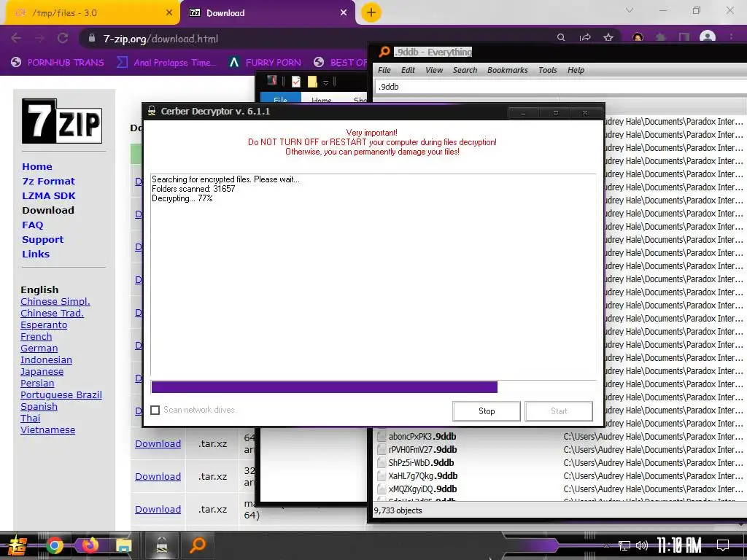Expand Explorer quick access toolbar dropdown

pyautogui.click(x=326, y=82)
